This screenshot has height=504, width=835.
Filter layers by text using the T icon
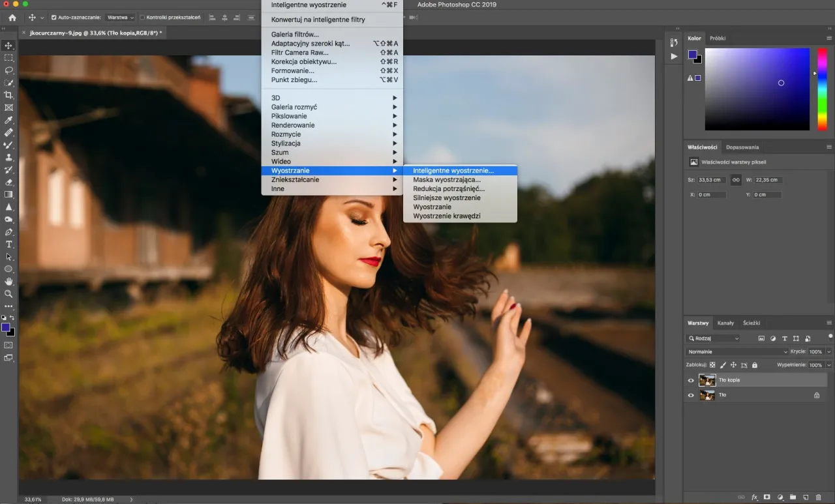coord(785,338)
